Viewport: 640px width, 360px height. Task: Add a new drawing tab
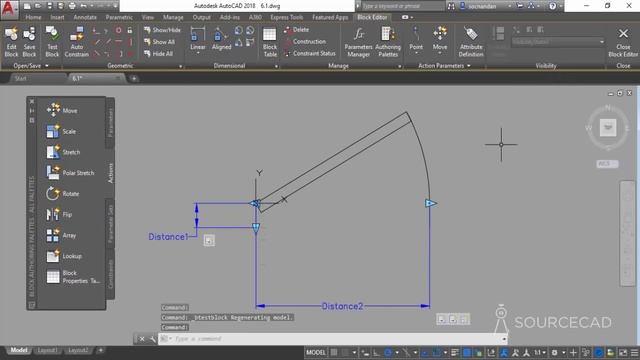134,78
